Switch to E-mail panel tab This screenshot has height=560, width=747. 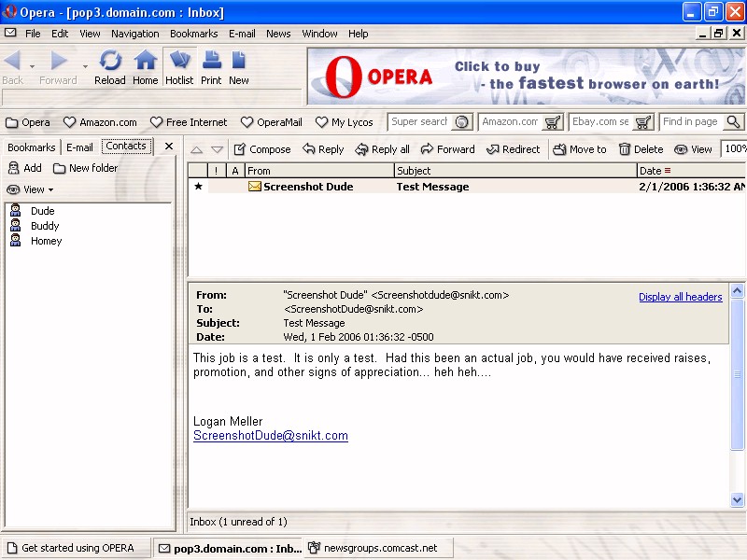(79, 147)
